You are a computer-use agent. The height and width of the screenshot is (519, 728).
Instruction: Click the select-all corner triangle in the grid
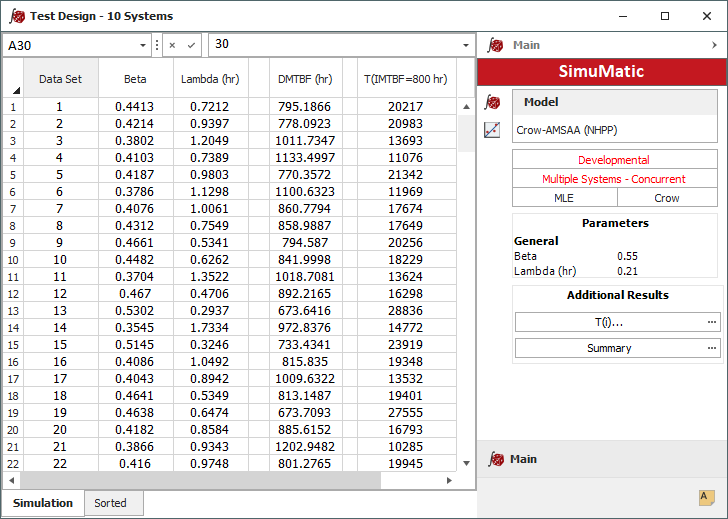pos(14,91)
